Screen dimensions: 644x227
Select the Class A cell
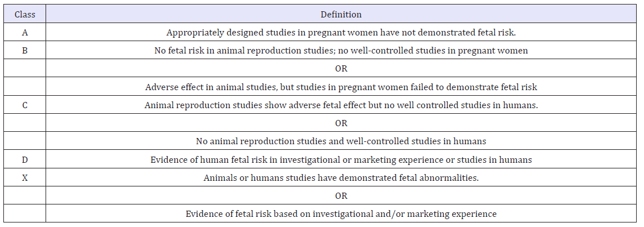tap(25, 33)
